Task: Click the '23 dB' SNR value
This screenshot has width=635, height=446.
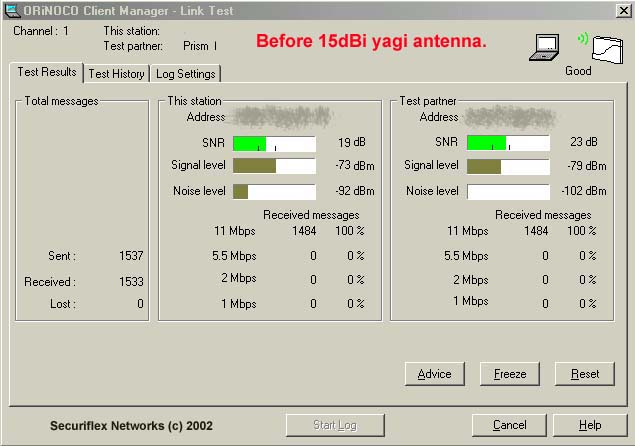Action: point(584,142)
